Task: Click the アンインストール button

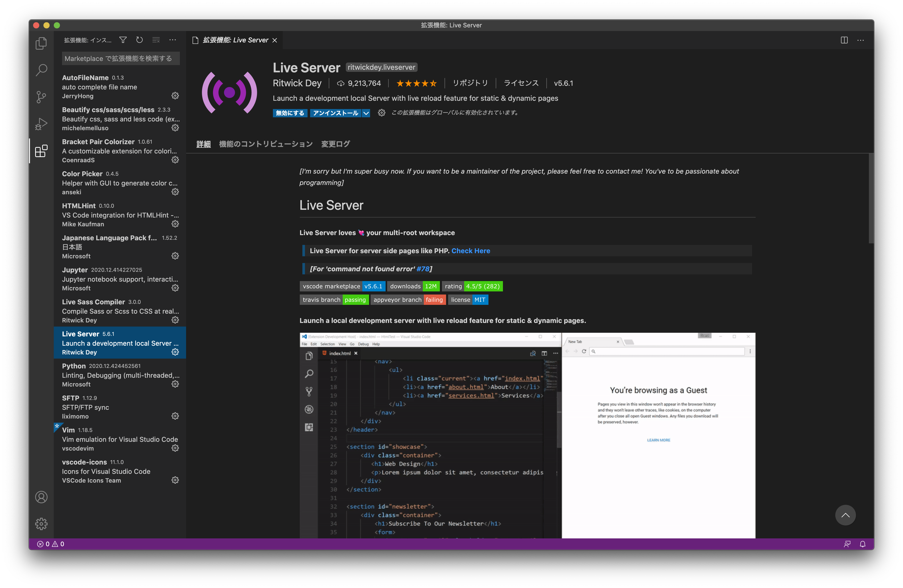Action: tap(335, 113)
